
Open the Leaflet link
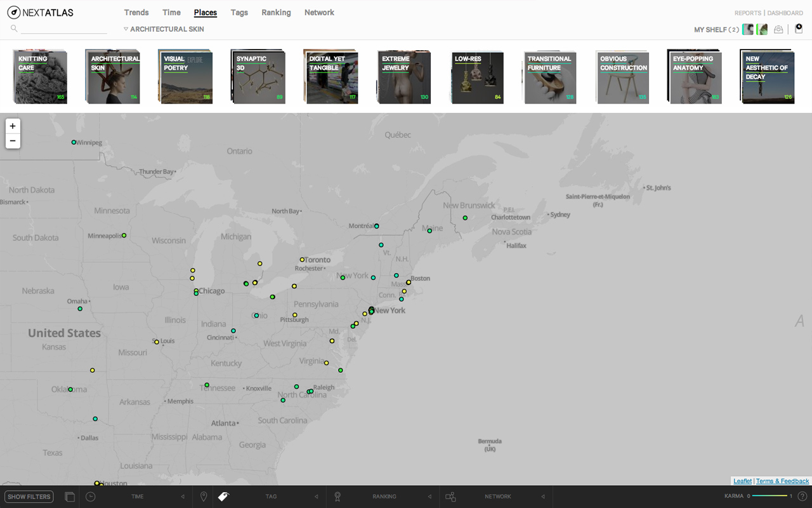(742, 481)
